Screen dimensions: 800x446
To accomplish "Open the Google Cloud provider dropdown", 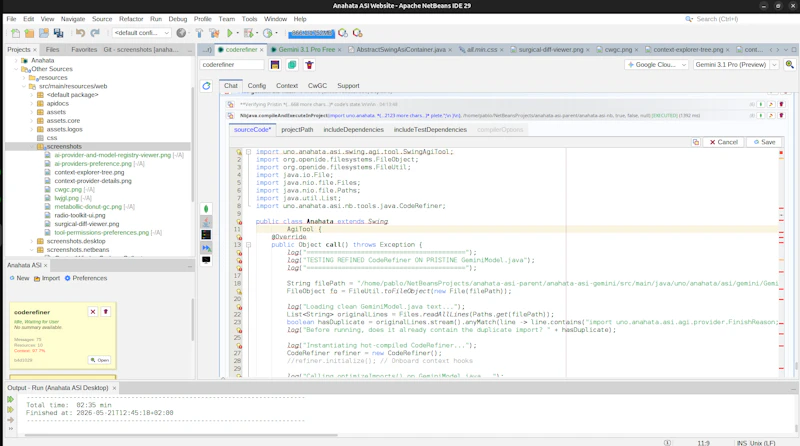I will pos(657,65).
